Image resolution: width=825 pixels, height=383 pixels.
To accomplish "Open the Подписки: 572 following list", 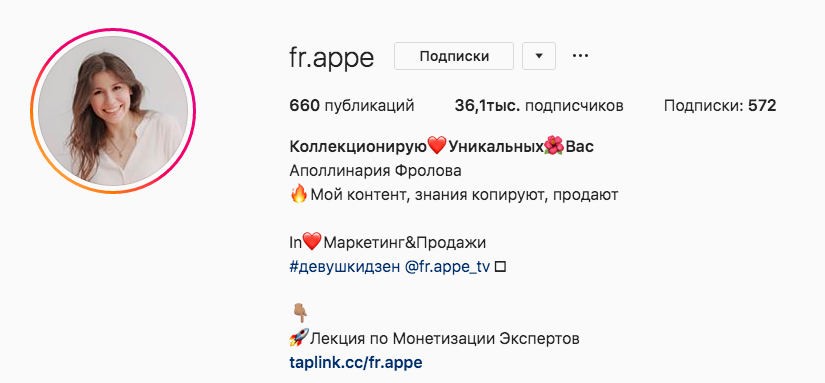I will click(x=720, y=106).
